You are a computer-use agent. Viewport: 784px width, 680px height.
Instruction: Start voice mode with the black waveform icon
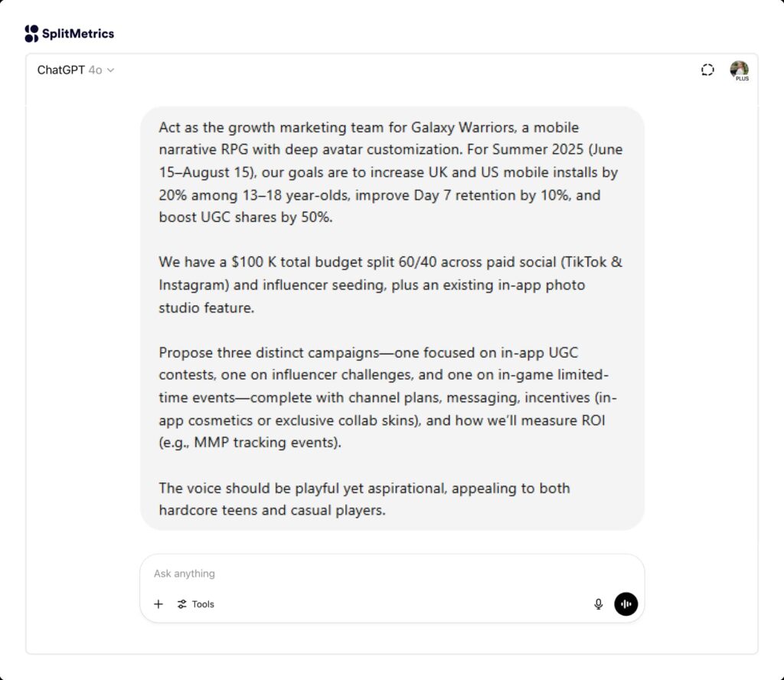coord(626,604)
